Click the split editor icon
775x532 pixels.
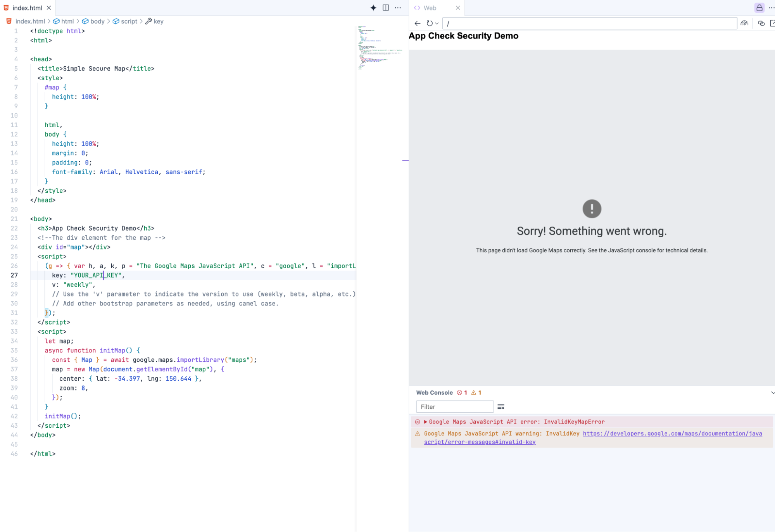tap(386, 8)
